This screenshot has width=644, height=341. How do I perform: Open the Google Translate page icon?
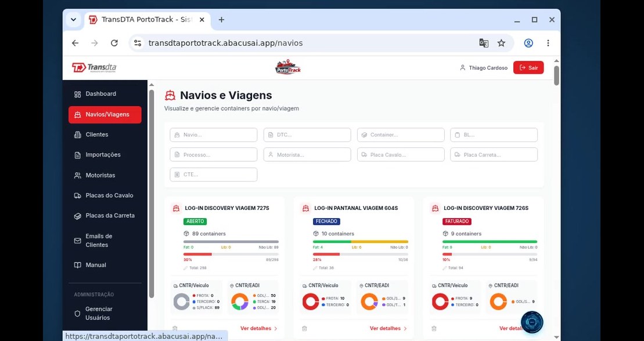[484, 43]
